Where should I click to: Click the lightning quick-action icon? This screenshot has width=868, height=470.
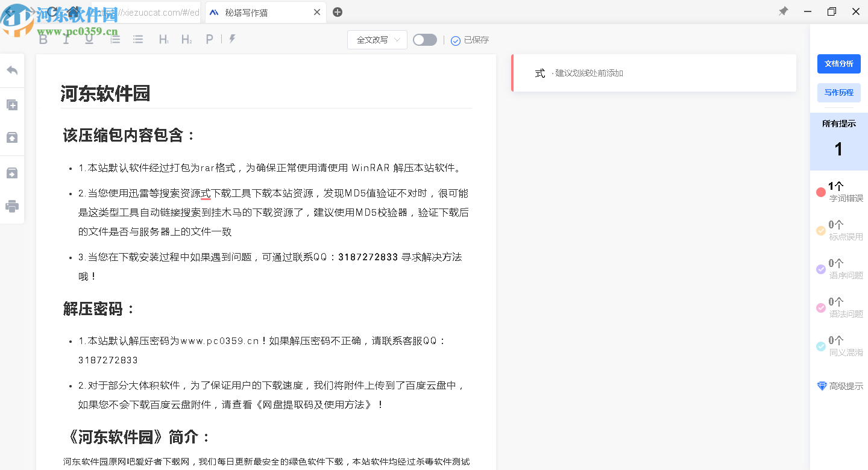click(x=232, y=39)
